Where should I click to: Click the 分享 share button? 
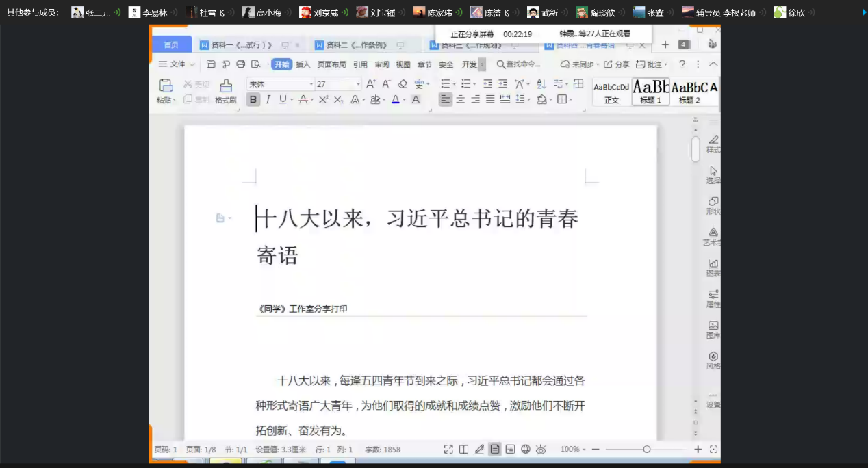(616, 64)
